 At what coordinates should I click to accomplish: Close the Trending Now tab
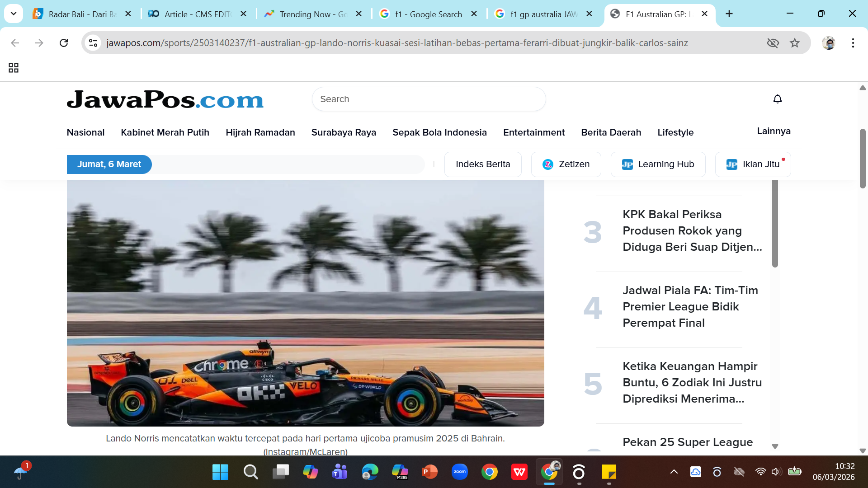pos(359,14)
